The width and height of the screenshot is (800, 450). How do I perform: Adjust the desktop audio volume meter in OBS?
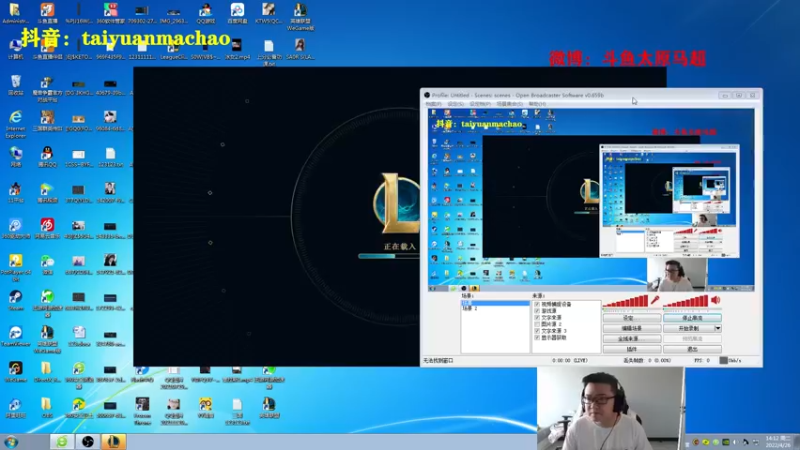tap(687, 302)
